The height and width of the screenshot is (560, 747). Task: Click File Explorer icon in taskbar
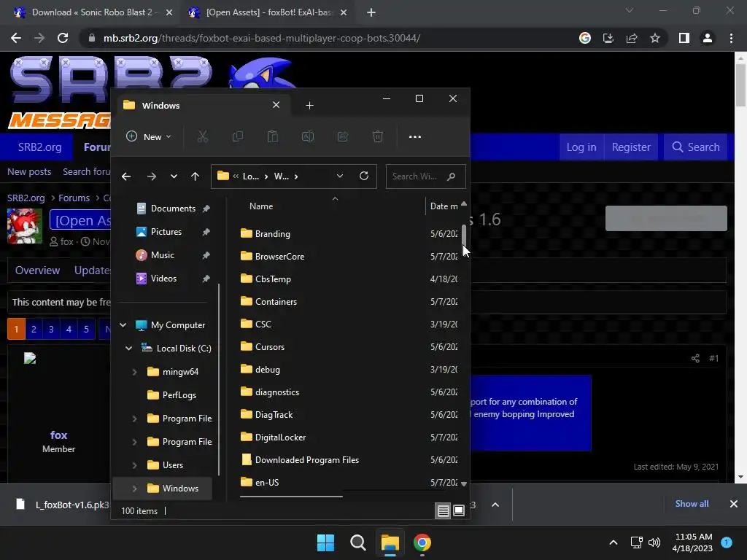point(390,542)
